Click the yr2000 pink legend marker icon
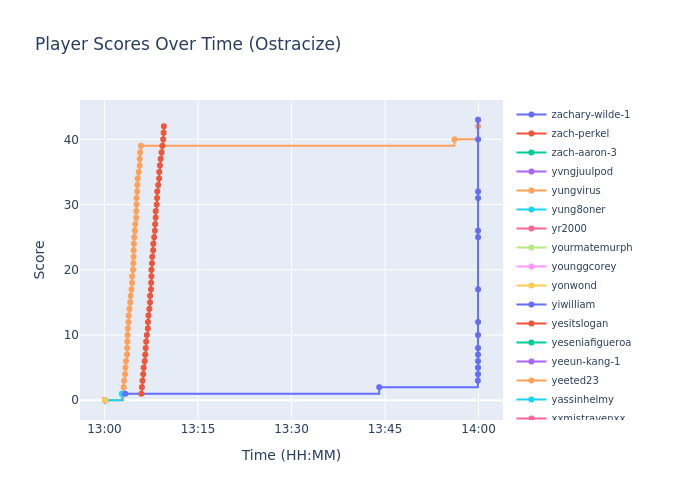 coord(531,229)
